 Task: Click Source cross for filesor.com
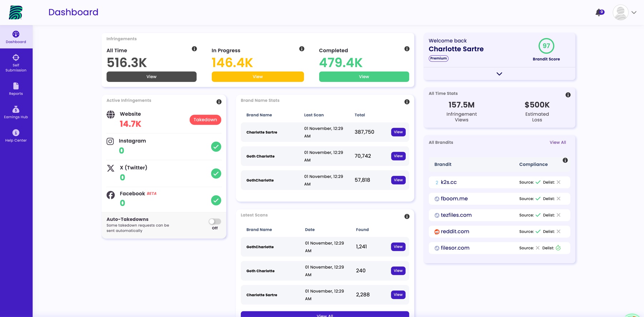click(x=537, y=248)
